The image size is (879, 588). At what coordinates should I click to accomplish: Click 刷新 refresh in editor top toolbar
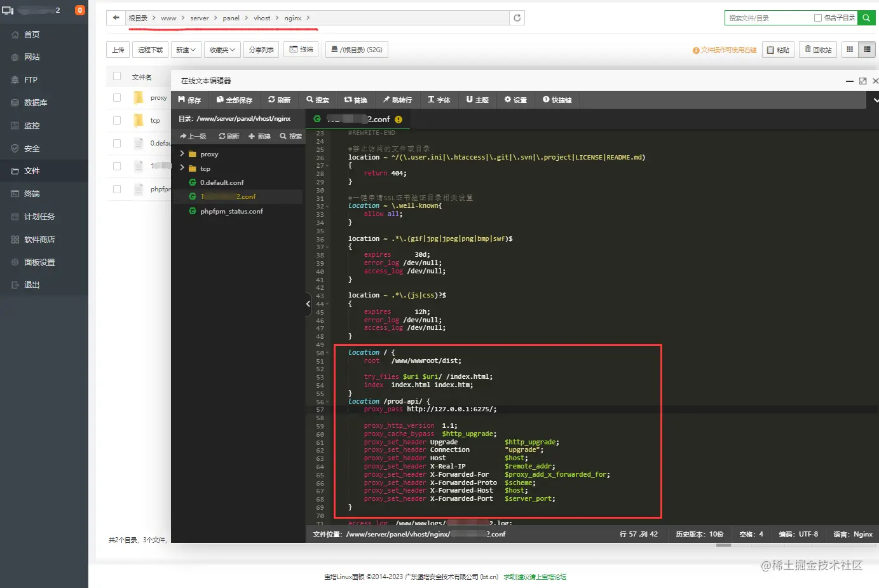279,100
